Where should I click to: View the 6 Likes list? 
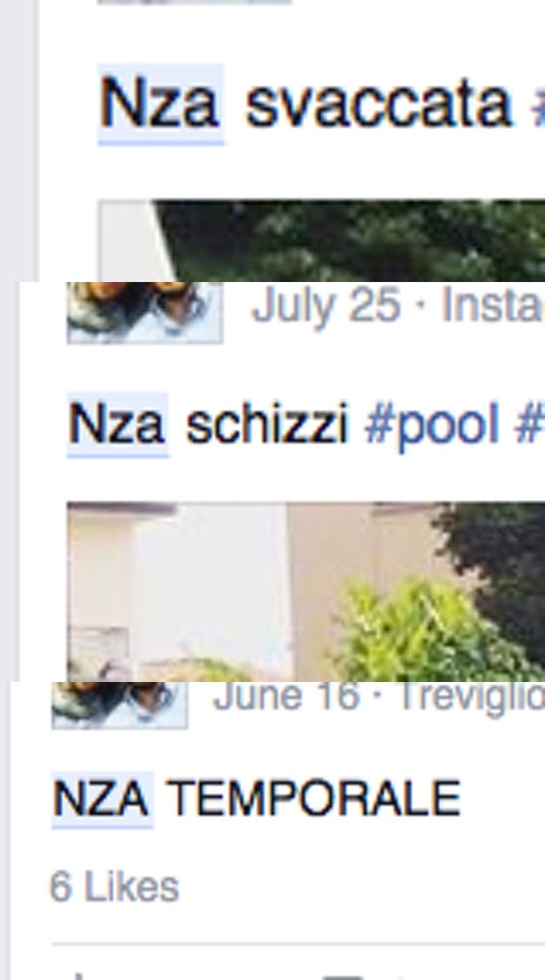(114, 886)
